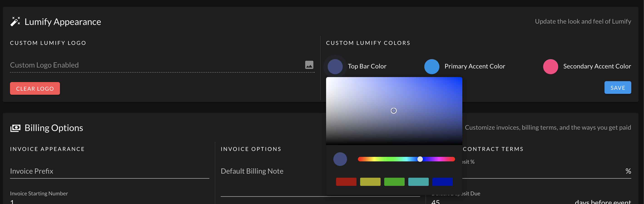Click 'Update the look and feel of Lumify' text
The image size is (644, 204).
(583, 21)
